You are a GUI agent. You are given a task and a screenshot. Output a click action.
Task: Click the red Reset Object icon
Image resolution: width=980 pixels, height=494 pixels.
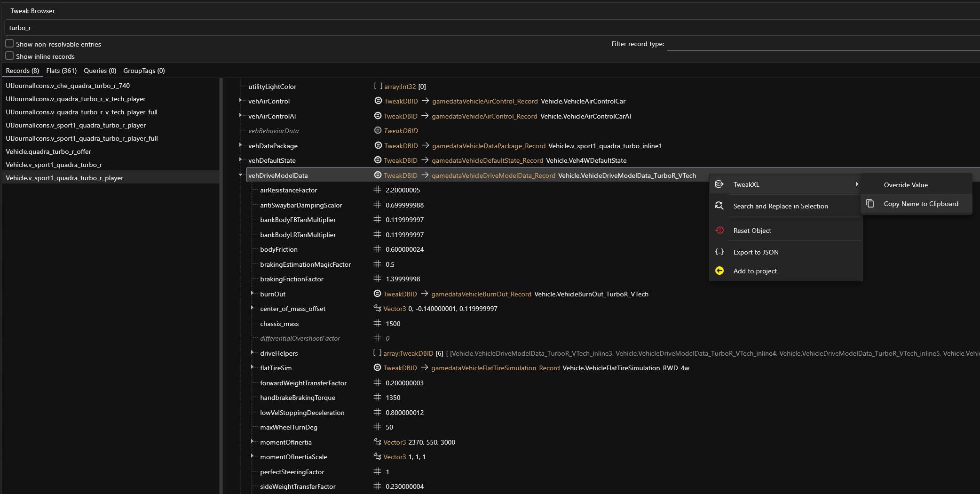(719, 231)
